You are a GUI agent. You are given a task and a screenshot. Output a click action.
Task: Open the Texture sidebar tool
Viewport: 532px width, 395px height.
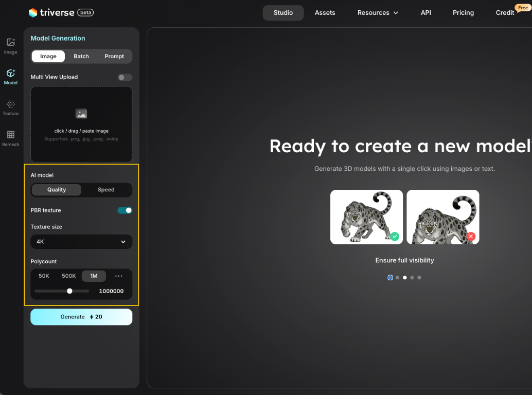pos(10,107)
